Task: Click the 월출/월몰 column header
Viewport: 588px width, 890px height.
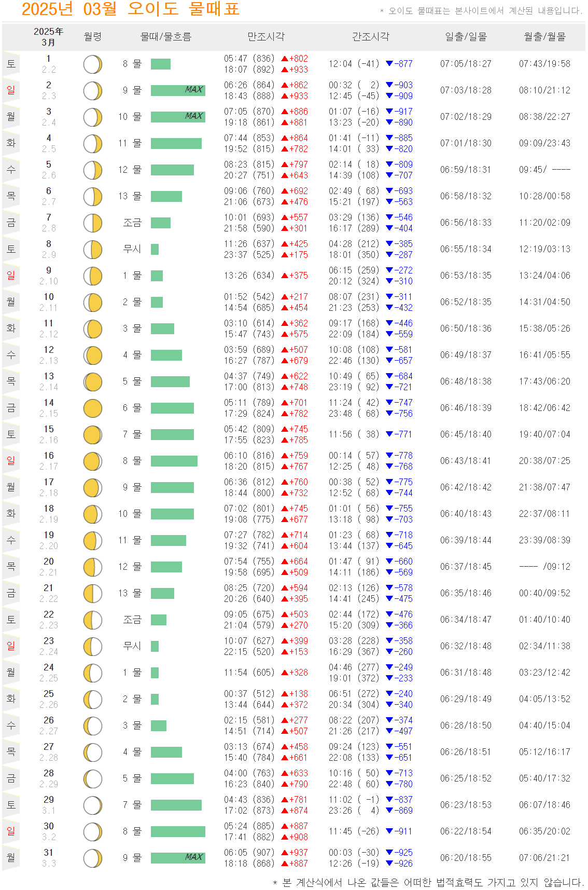Action: 545,37
